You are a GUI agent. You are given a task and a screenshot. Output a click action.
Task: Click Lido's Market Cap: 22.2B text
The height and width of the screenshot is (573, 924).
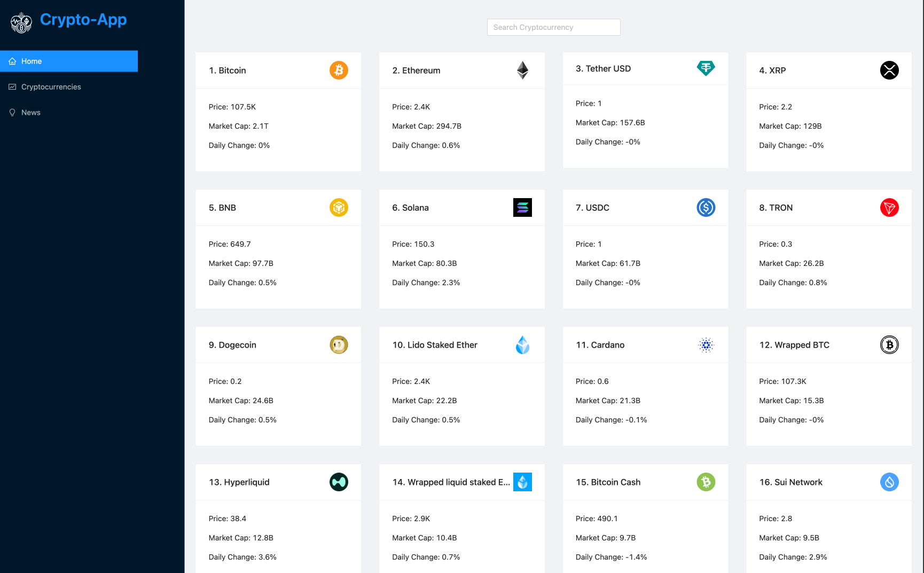pos(425,401)
